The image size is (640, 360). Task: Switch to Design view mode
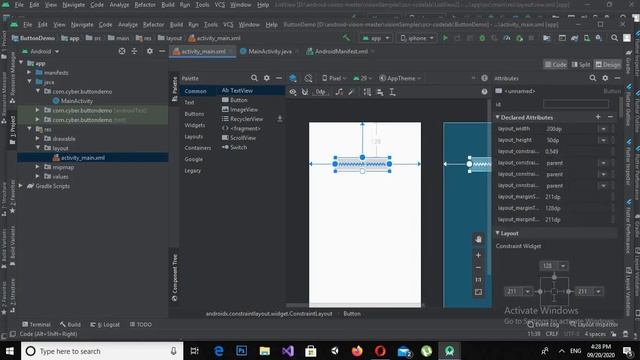click(607, 64)
